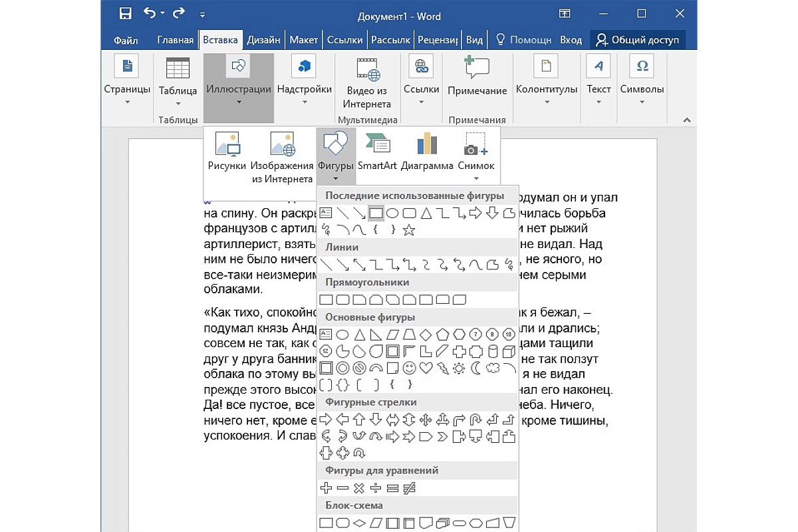Select the lightning bolt shape
Image resolution: width=798 pixels, height=532 pixels.
click(442, 368)
